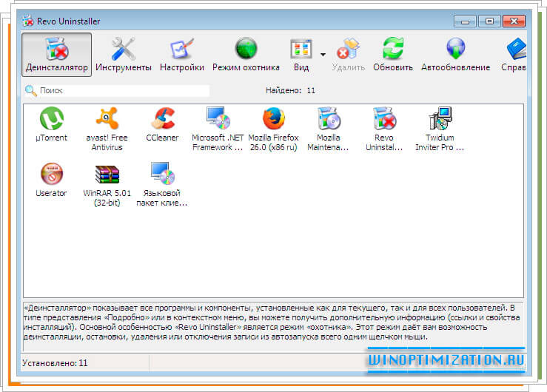Open the Деинсталлятор toolbar section
Viewport: 547px width, 392px height.
click(x=57, y=55)
